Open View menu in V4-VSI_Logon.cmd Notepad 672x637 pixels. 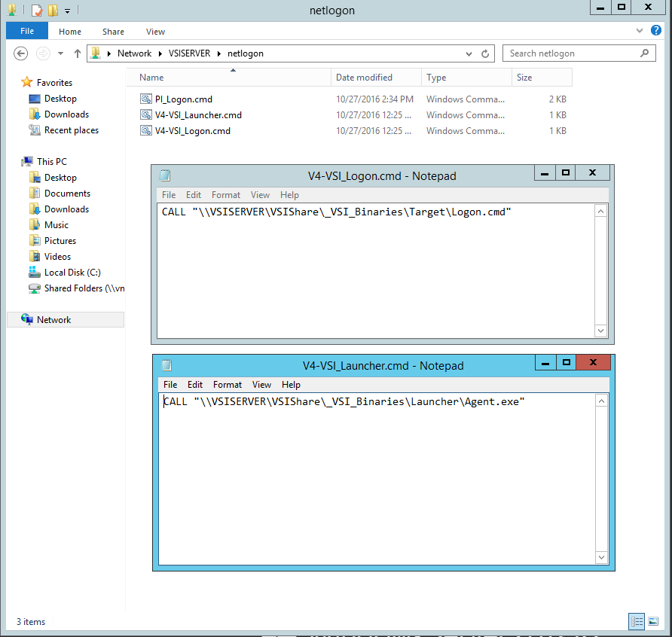260,195
